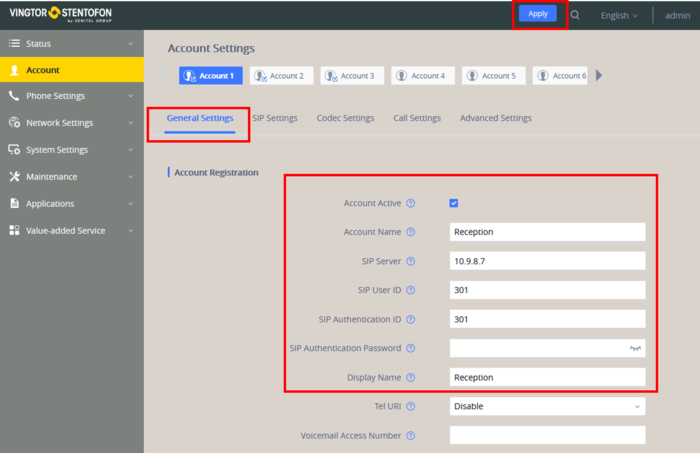Click help icon beside Display Name
The image size is (700, 453).
(410, 378)
